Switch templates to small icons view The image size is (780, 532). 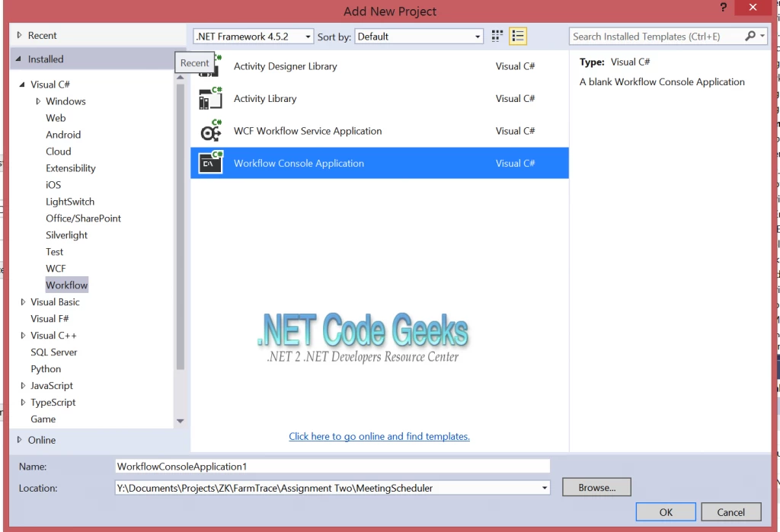(497, 36)
